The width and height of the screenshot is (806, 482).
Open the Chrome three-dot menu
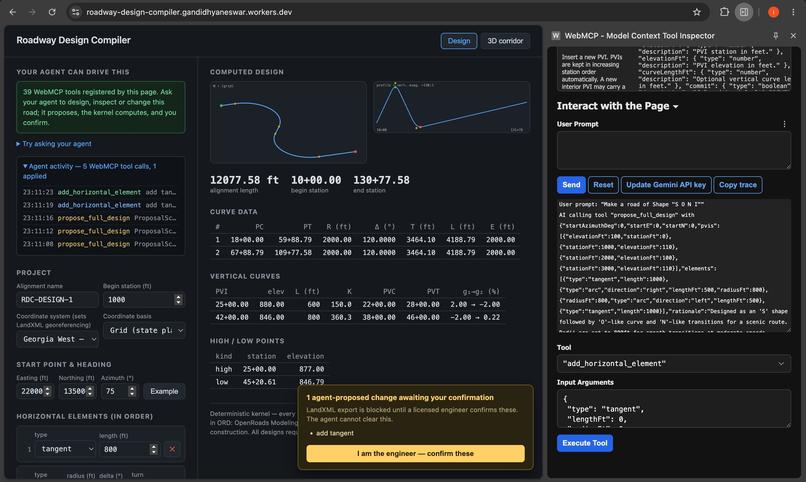793,12
